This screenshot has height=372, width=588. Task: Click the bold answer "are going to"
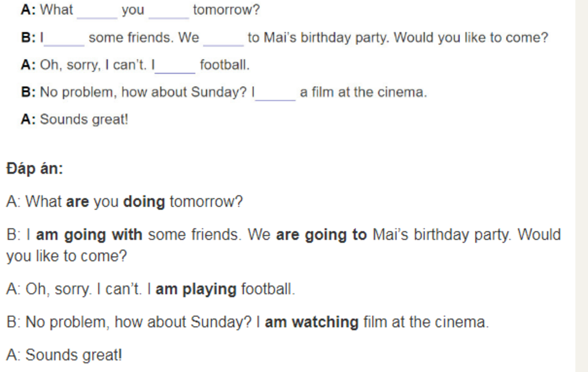[322, 235]
